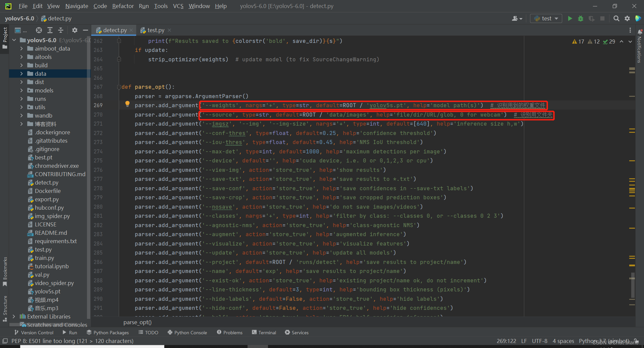Open the Refactor menu
This screenshot has width=644, height=348.
(x=123, y=6)
